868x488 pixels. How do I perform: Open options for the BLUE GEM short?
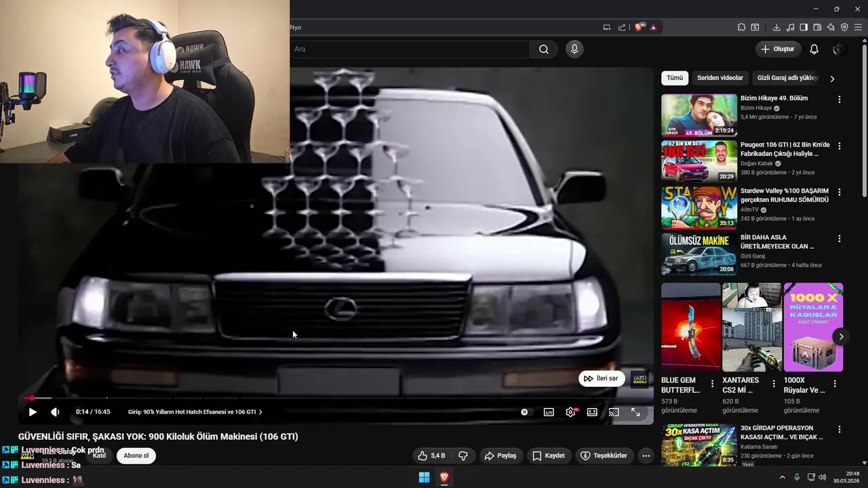(x=712, y=384)
